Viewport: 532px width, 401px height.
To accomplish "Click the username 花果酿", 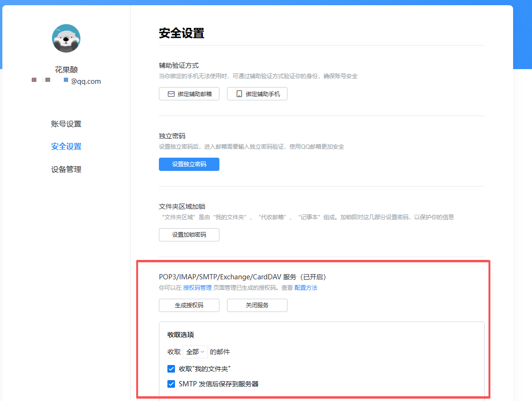I will (66, 70).
